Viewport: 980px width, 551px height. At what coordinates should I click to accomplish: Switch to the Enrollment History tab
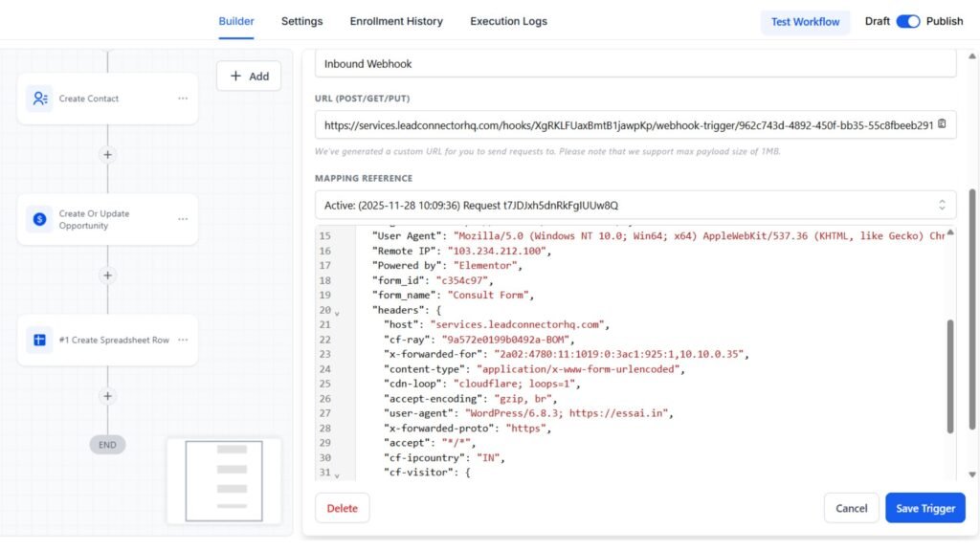(x=396, y=20)
